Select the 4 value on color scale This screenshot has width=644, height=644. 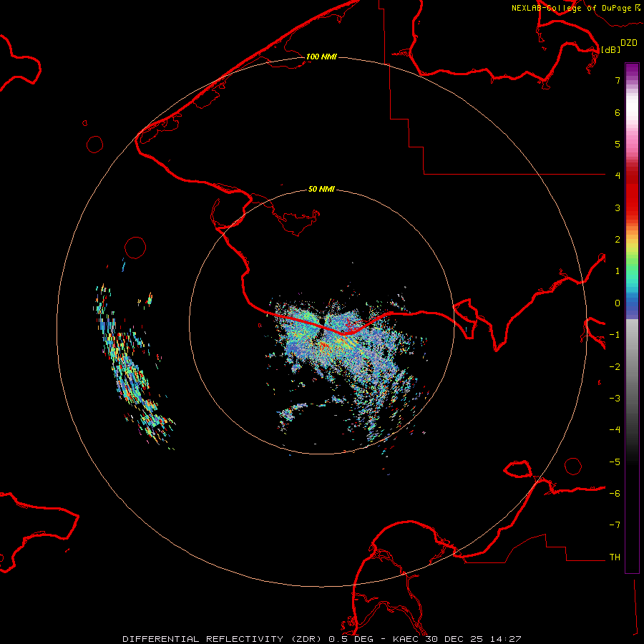[x=618, y=176]
